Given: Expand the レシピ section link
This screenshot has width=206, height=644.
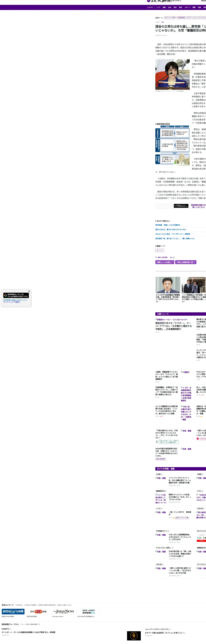Looking at the screenshot, I should [x=159, y=509].
